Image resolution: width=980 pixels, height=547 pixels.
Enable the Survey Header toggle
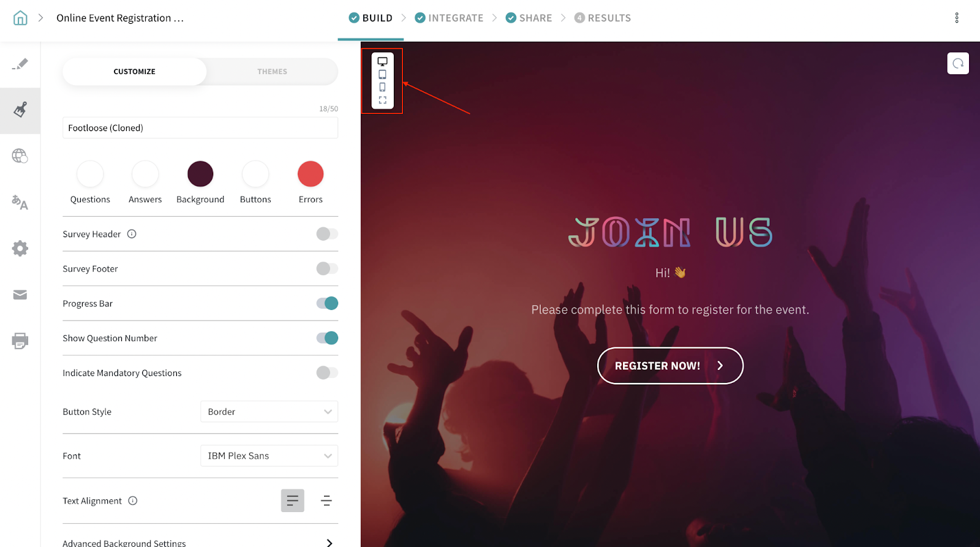click(x=327, y=234)
